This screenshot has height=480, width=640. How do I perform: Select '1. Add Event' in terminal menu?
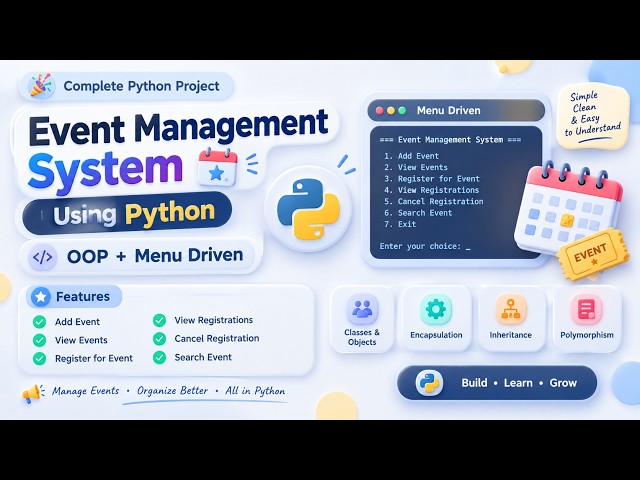[x=411, y=156]
